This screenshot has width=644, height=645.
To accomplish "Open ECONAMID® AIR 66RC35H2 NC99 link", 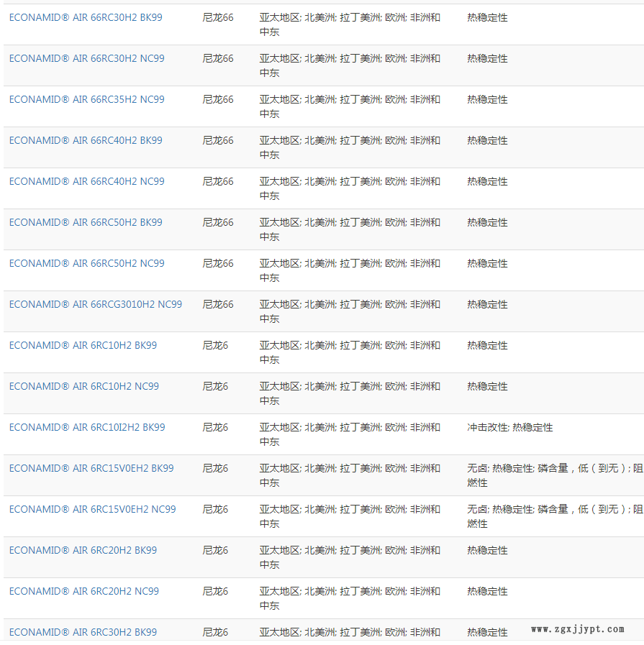I will pyautogui.click(x=87, y=99).
